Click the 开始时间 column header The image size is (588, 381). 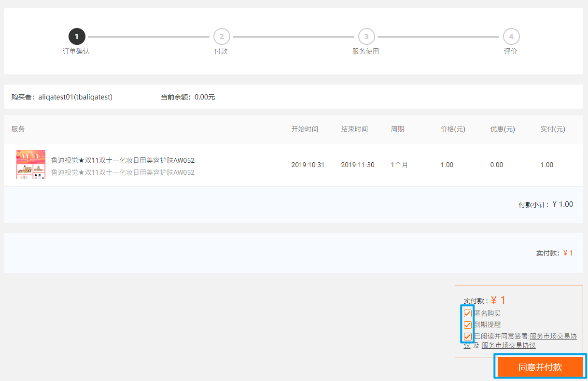pyautogui.click(x=305, y=129)
